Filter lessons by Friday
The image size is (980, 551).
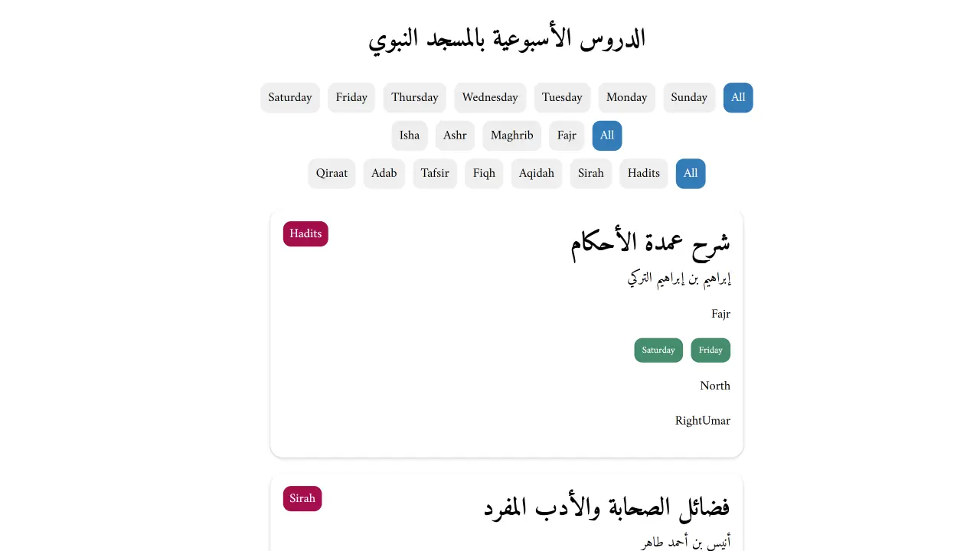pyautogui.click(x=351, y=97)
